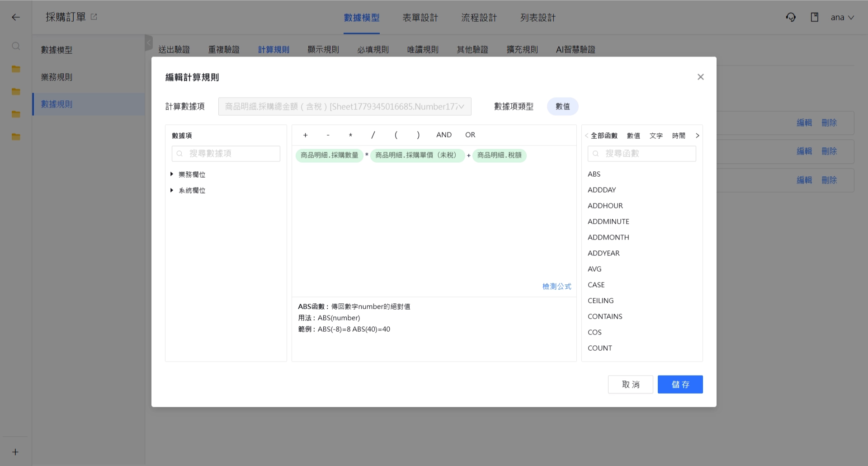Expand the 系統欄位 tree node
This screenshot has width=868, height=466.
click(x=172, y=190)
